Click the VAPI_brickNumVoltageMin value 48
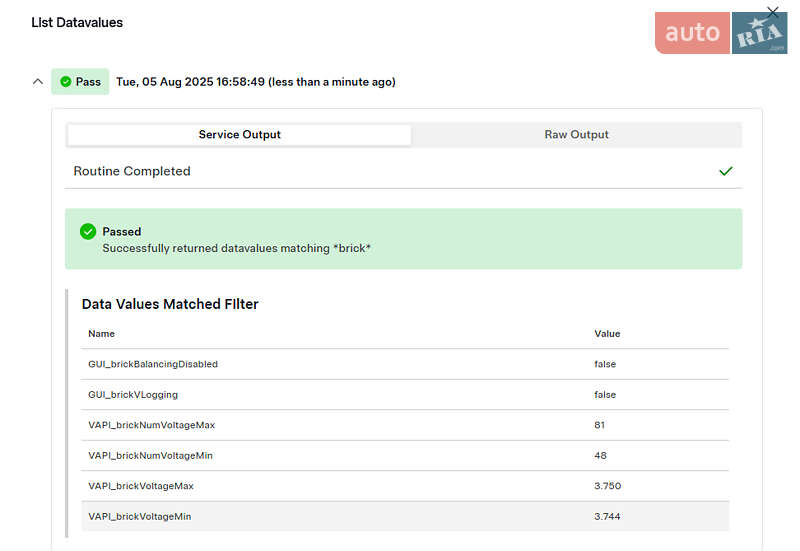This screenshot has width=800, height=551. coord(600,456)
